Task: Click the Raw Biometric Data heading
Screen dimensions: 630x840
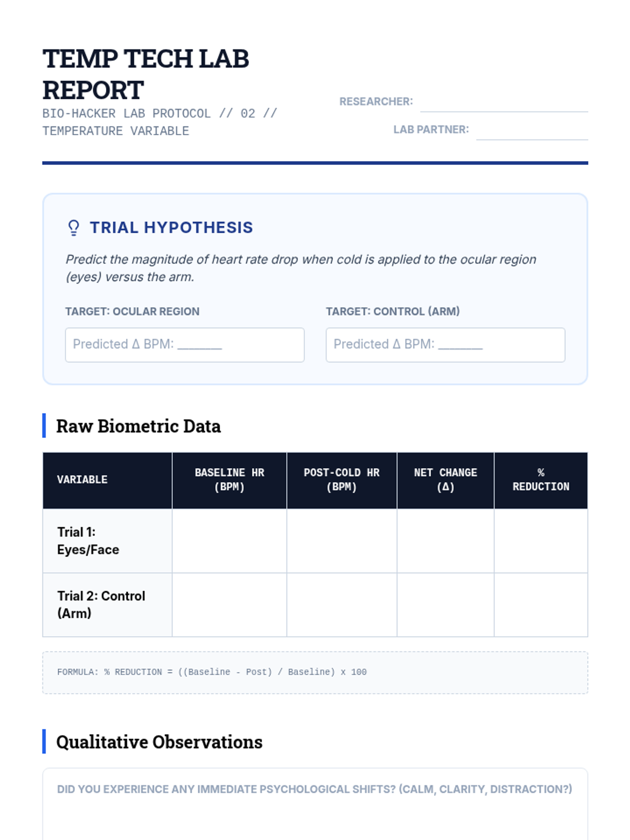Action: point(138,426)
